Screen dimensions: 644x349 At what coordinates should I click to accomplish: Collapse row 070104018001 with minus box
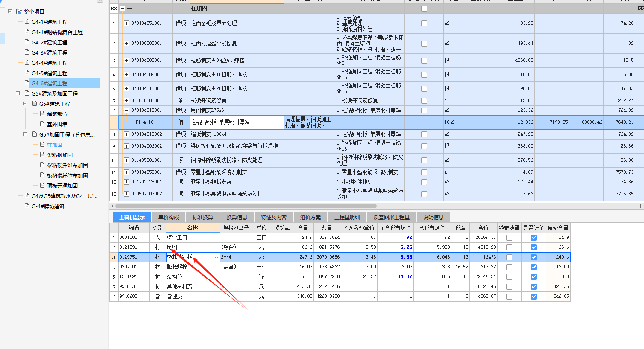(x=126, y=111)
